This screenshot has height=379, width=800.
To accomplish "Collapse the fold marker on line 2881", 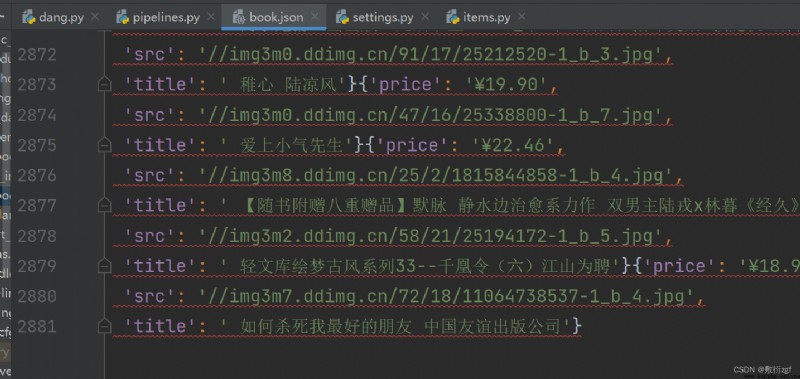I will [x=104, y=326].
